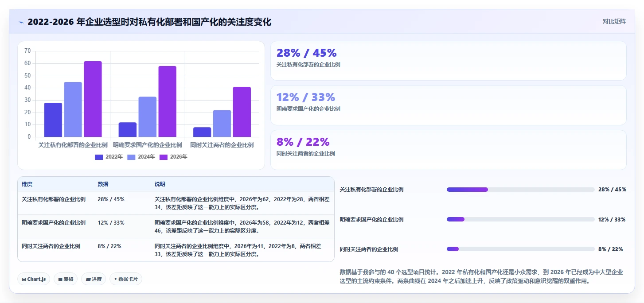Click the 2024年 bar for 同时关注两者
This screenshot has width=644, height=303.
[222, 124]
